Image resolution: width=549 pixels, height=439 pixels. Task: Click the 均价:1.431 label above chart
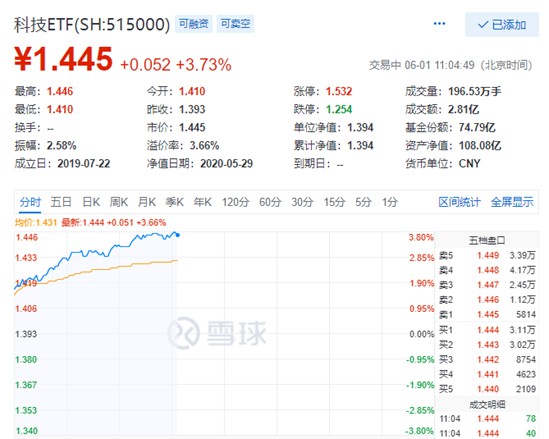pyautogui.click(x=36, y=223)
